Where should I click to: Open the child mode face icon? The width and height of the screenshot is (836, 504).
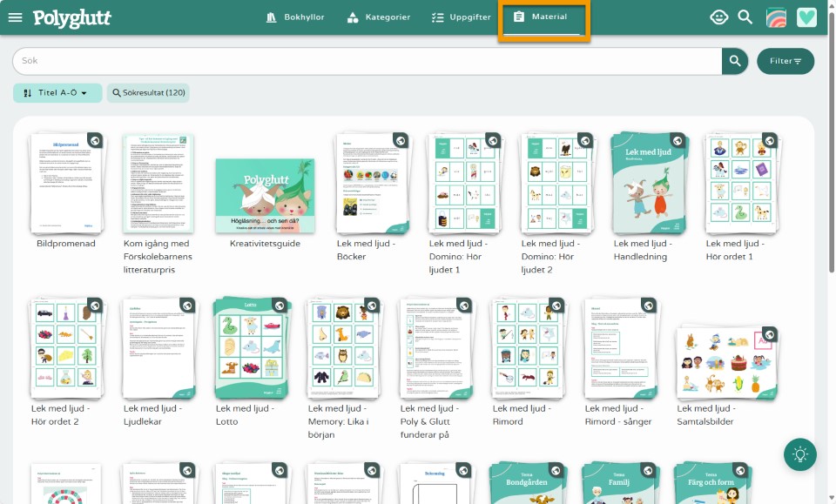point(718,17)
